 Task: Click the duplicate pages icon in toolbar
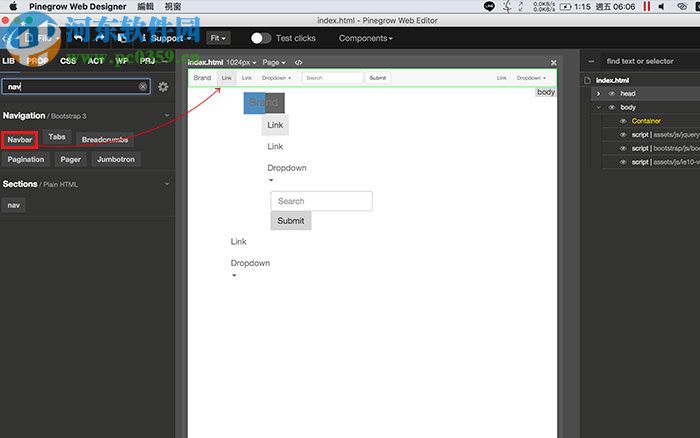point(122,38)
